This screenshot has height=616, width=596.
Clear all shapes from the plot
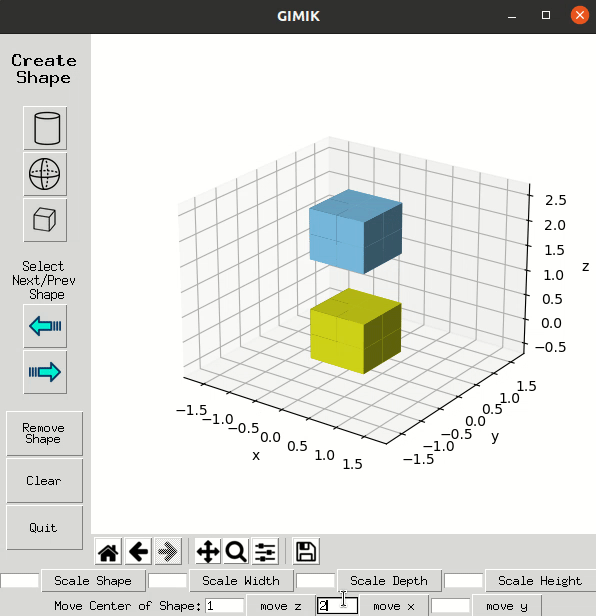tap(44, 480)
